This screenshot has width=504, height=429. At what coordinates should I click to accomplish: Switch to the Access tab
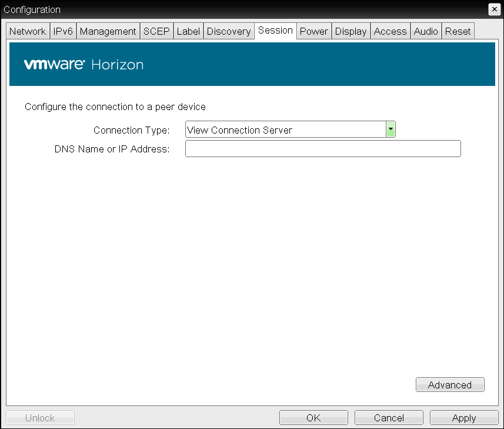point(390,31)
